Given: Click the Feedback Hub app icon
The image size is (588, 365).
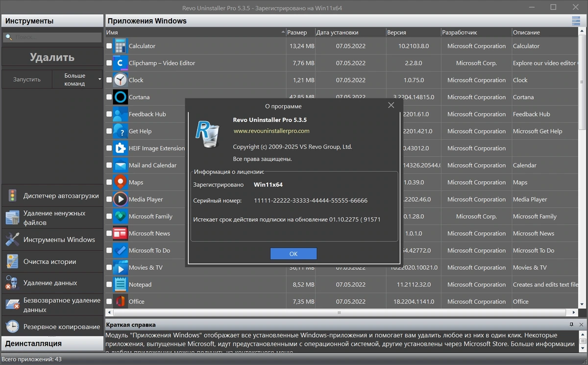Looking at the screenshot, I should pyautogui.click(x=120, y=114).
